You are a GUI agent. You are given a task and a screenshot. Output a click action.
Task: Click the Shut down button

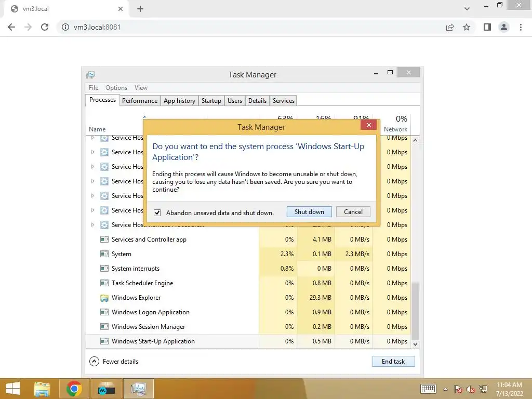pos(309,212)
